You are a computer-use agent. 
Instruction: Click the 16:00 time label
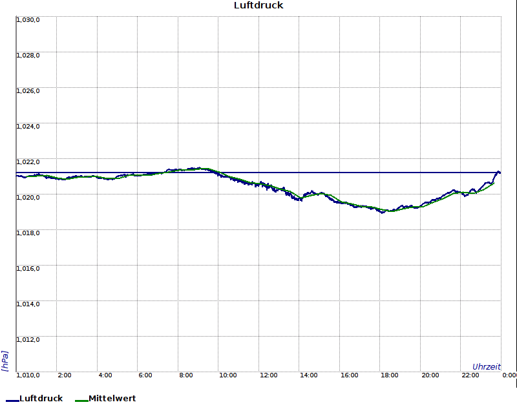[x=349, y=375]
